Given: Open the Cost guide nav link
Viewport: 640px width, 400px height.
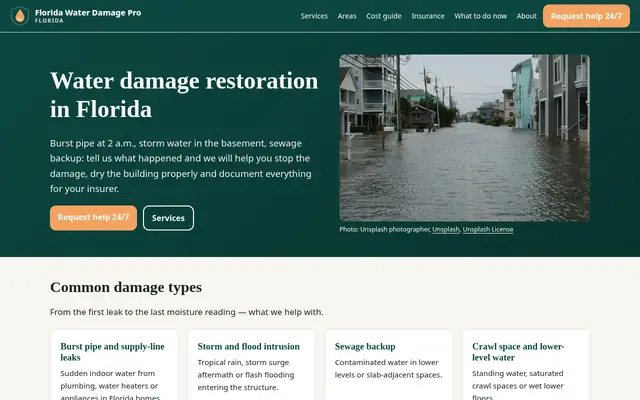Looking at the screenshot, I should click(x=384, y=16).
